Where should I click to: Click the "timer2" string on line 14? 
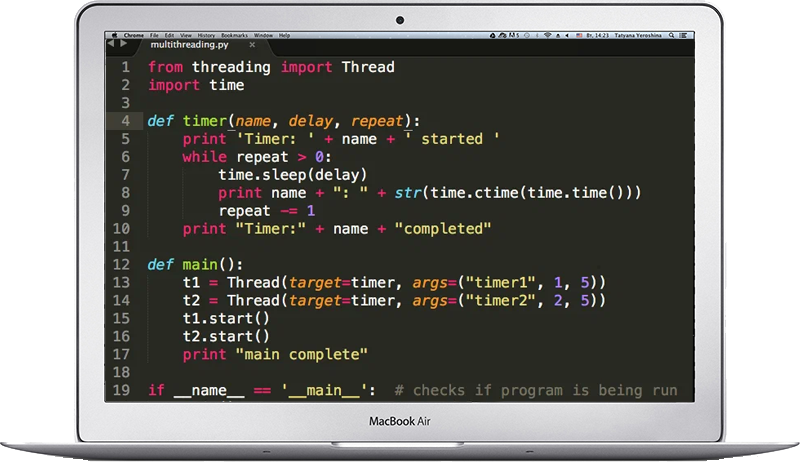click(501, 300)
